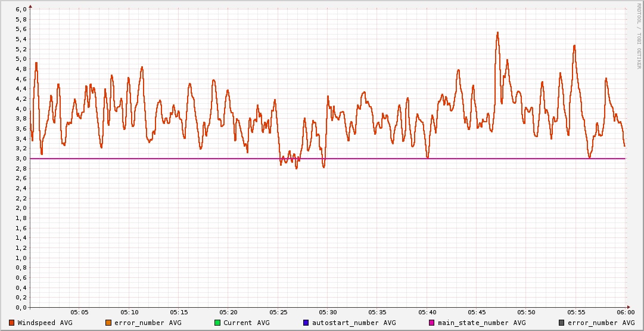Screen dimensions: 644x331
Task: Click the Windspeed AVG legend label
Action: pos(45,323)
